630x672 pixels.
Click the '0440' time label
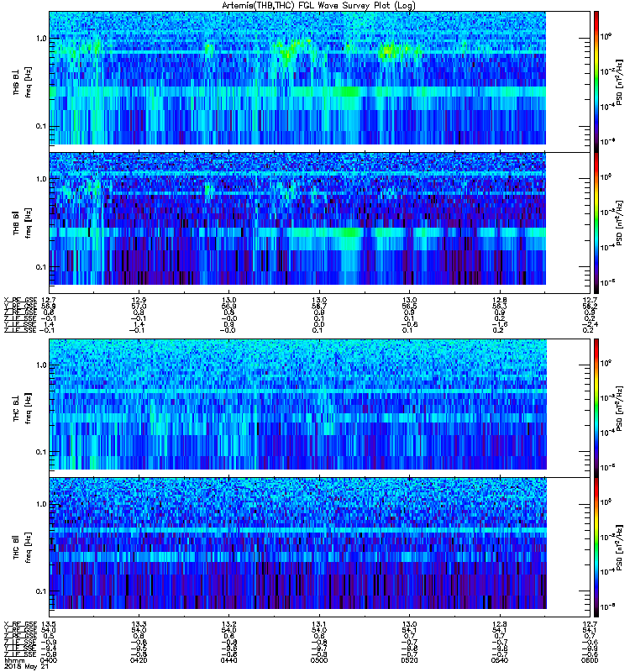(x=228, y=660)
